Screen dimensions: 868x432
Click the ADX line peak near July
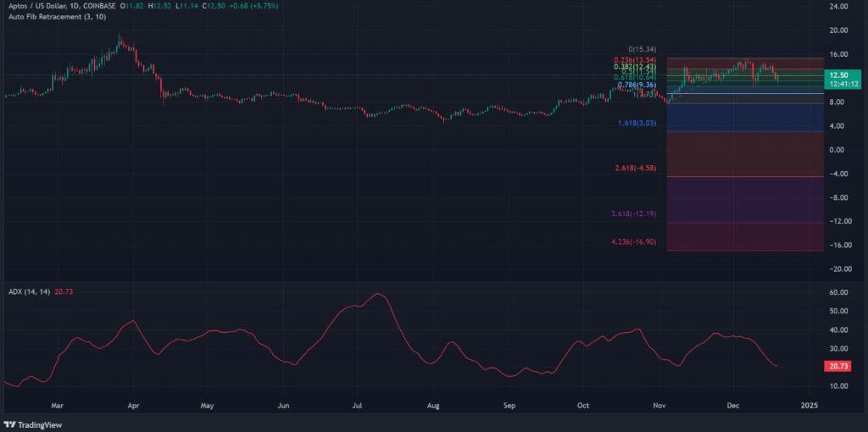377,294
